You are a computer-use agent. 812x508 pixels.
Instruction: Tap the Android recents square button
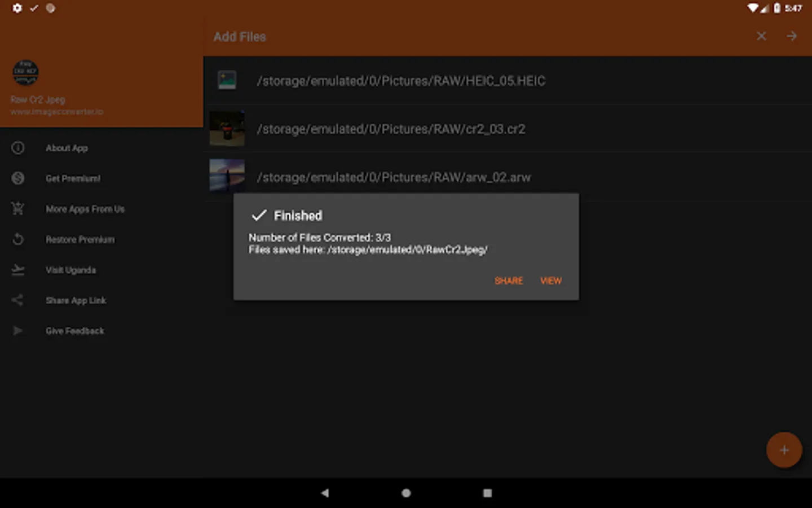click(x=487, y=493)
